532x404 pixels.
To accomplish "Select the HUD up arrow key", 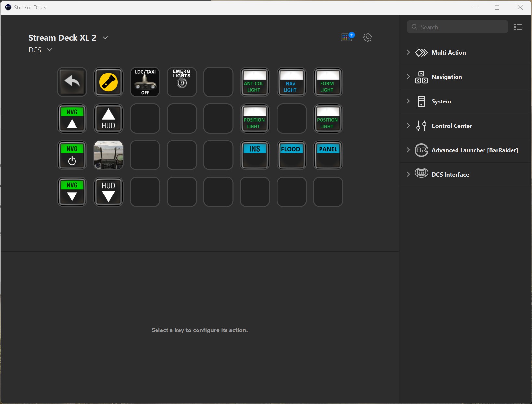I will point(108,119).
